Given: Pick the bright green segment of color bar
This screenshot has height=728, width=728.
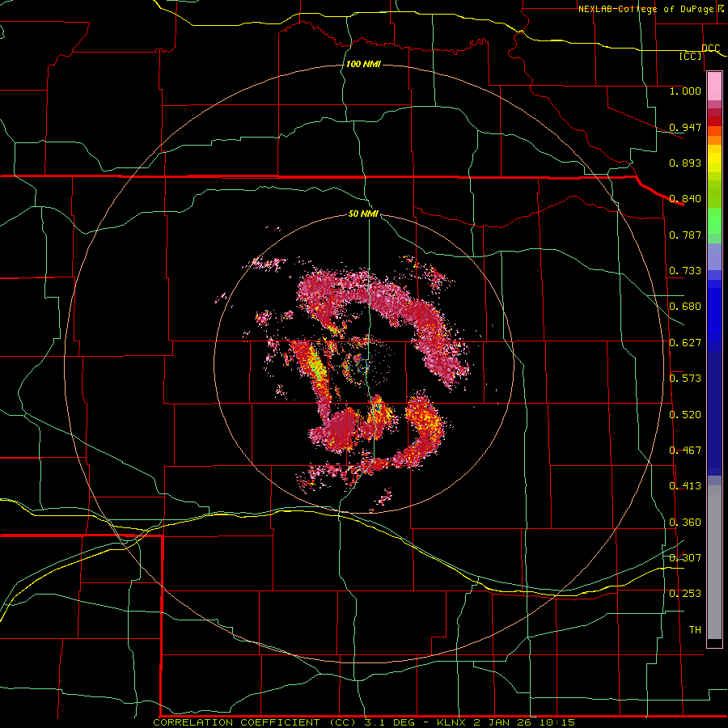Looking at the screenshot, I should point(714,221).
